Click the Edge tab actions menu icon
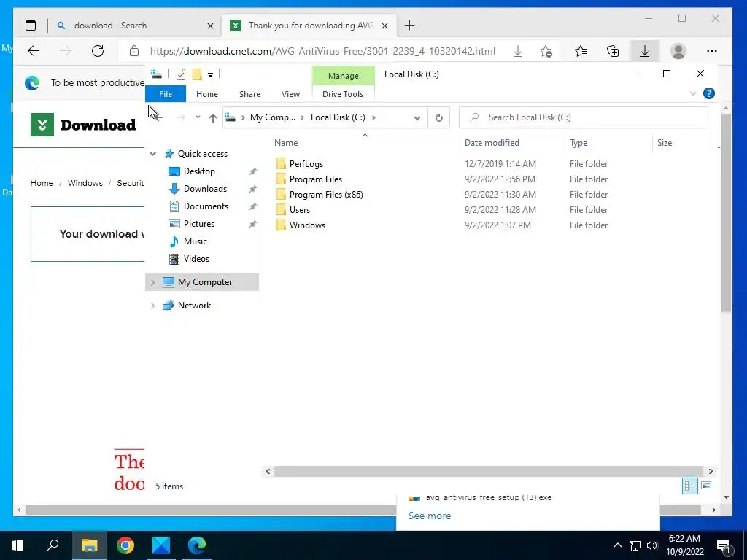This screenshot has width=747, height=560. tap(31, 26)
